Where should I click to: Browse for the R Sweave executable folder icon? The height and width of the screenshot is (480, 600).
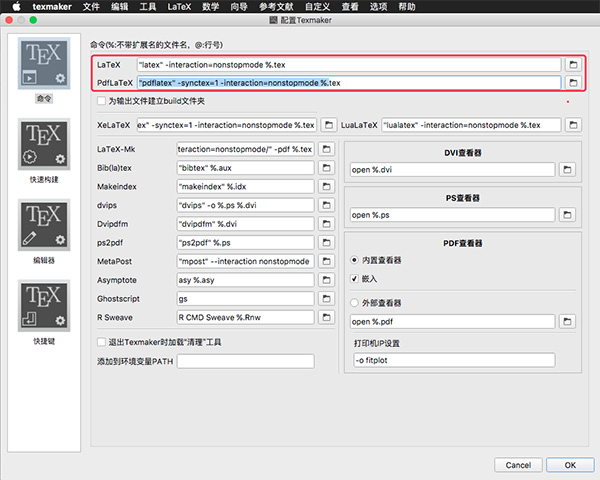click(x=326, y=317)
